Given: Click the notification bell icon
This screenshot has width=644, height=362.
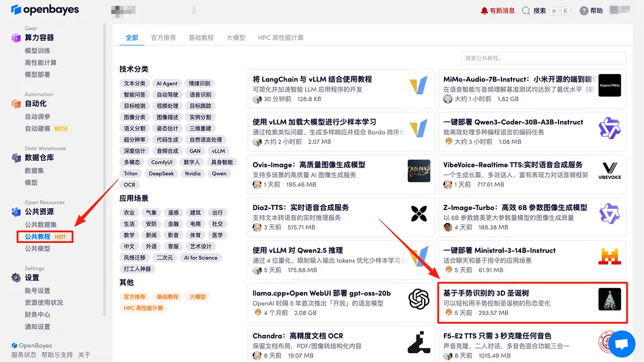Looking at the screenshot, I should (484, 11).
